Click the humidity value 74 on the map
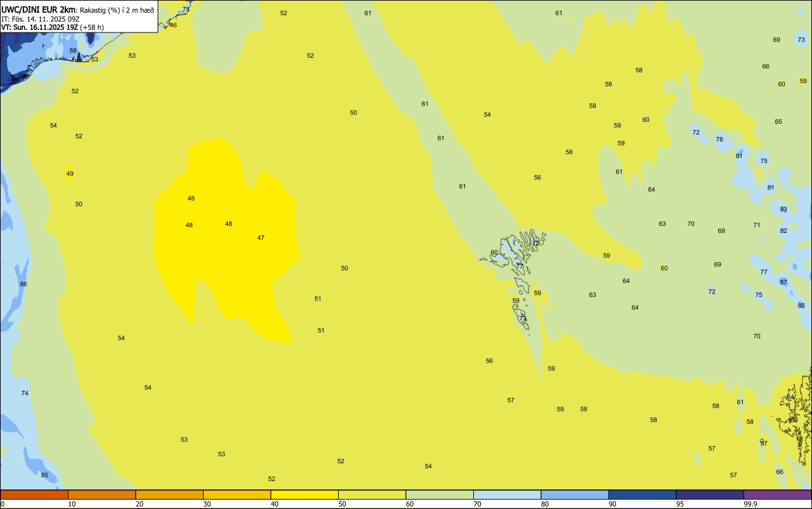This screenshot has height=509, width=812. click(25, 393)
